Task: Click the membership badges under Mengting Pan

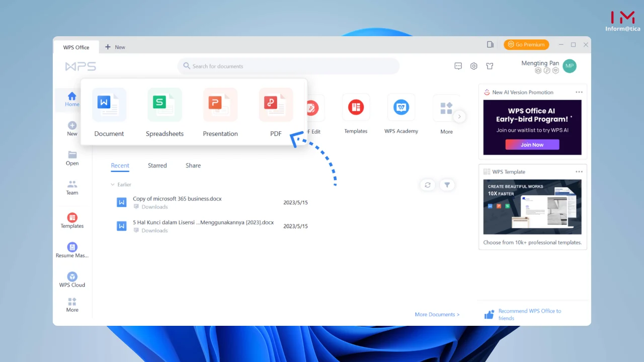Action: [x=547, y=71]
